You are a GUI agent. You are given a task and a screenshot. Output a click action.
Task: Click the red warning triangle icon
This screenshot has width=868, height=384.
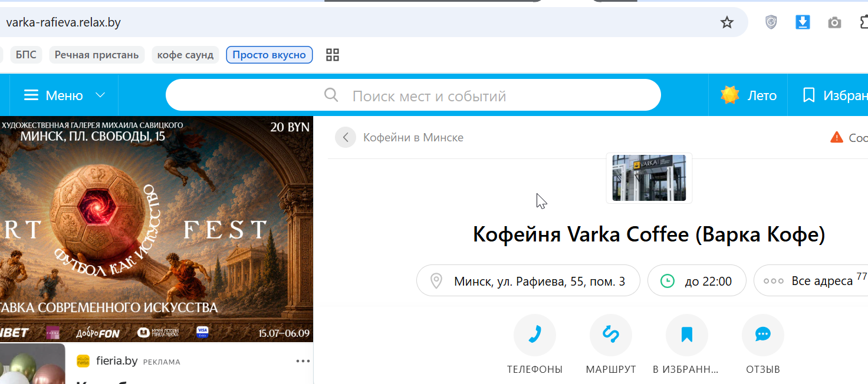836,138
